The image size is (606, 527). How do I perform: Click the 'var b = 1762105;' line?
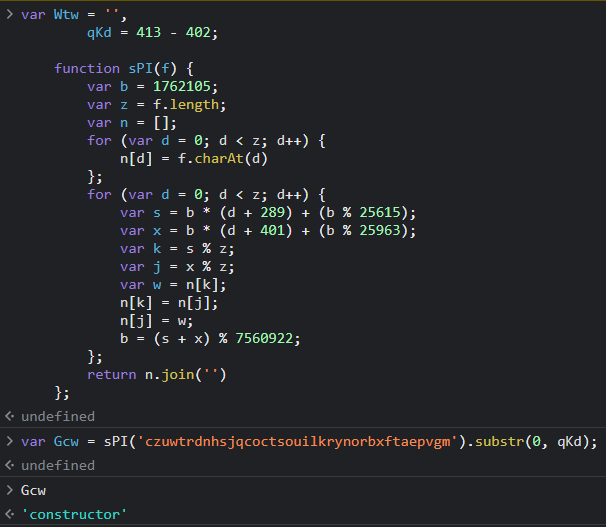152,87
